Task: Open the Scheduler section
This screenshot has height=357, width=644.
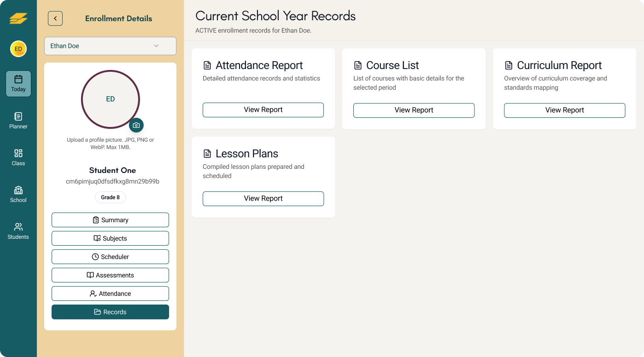Action: tap(110, 256)
